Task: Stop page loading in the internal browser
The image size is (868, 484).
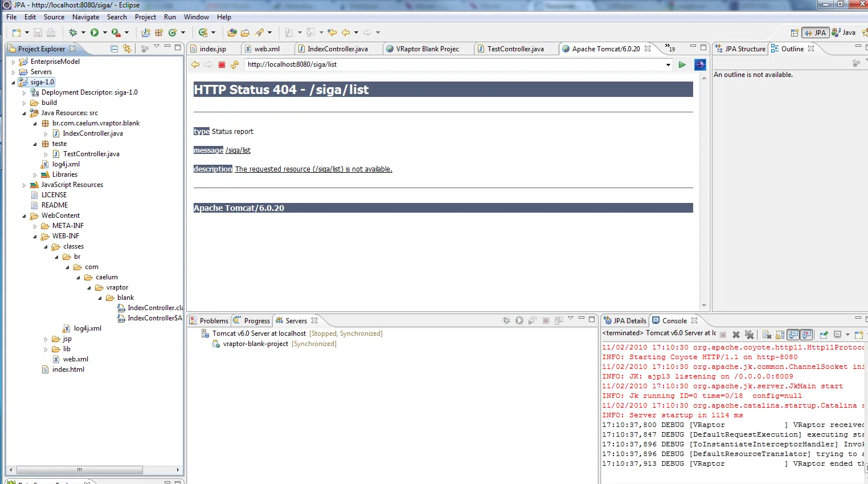Action: click(x=222, y=64)
